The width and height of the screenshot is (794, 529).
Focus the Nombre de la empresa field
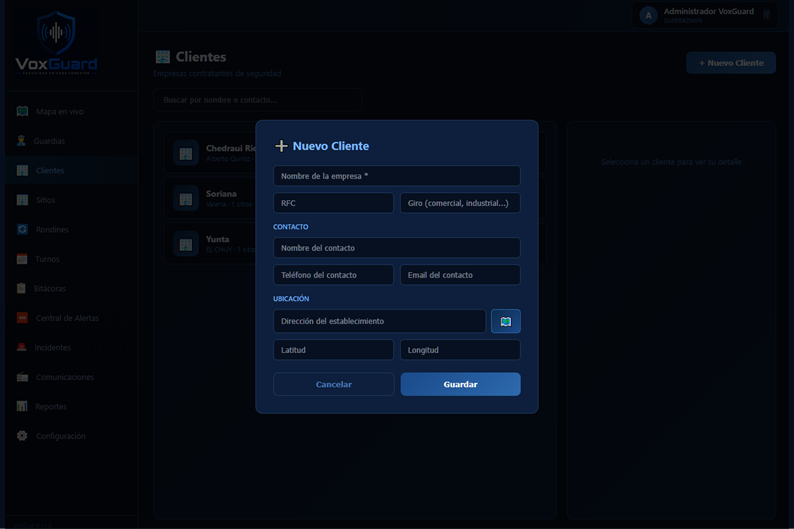[397, 176]
